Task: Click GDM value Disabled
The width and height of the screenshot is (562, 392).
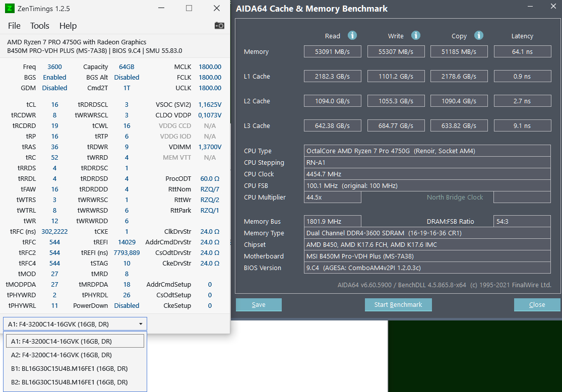Action: coord(54,88)
